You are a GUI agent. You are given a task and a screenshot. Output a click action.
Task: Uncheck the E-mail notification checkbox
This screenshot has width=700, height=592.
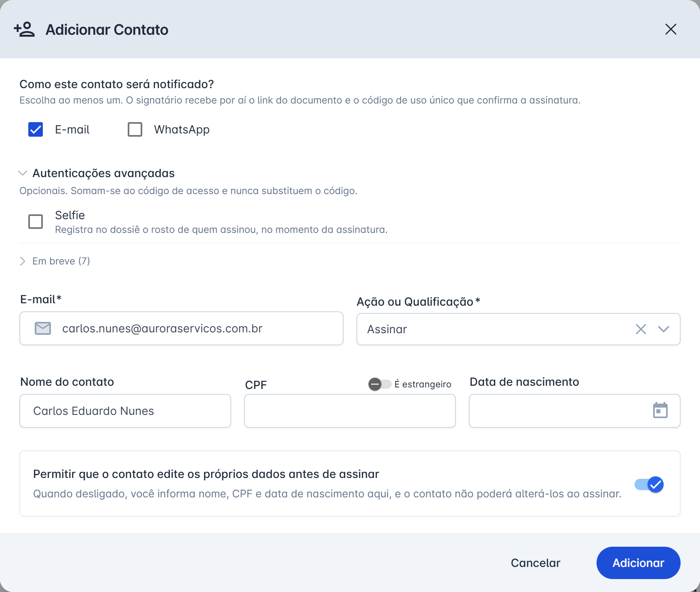36,129
